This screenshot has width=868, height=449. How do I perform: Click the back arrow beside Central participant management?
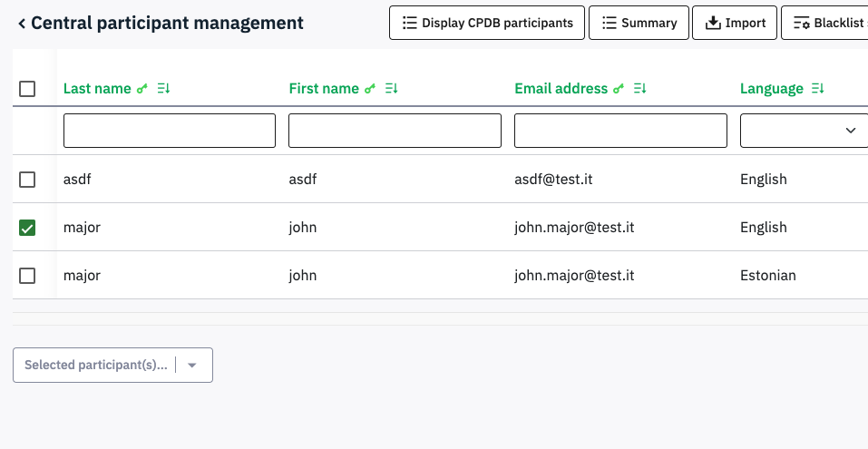(x=22, y=24)
